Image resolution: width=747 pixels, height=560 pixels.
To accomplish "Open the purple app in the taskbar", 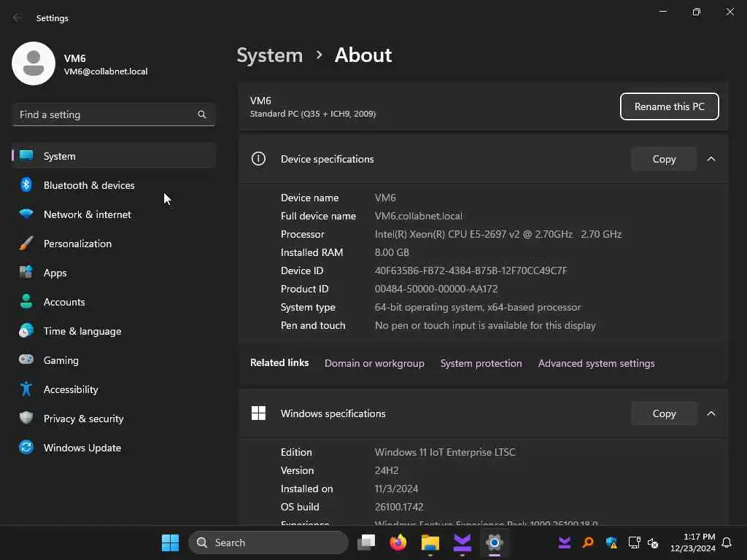I will click(462, 542).
